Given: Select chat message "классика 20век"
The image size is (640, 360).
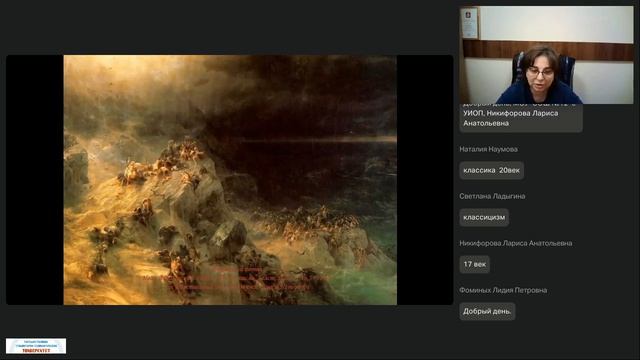Looking at the screenshot, I should [491, 170].
